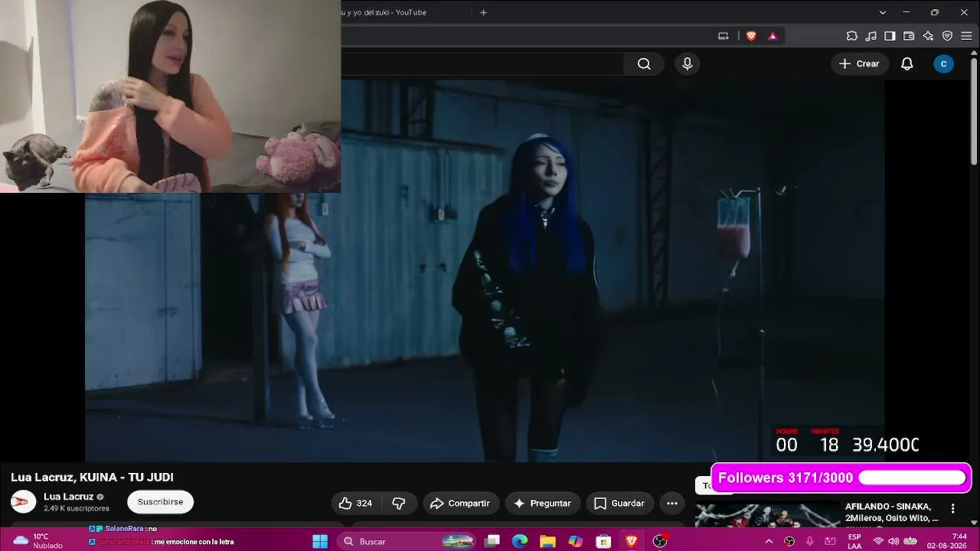This screenshot has width=980, height=551.
Task: Click the Preguntar button
Action: 542,503
